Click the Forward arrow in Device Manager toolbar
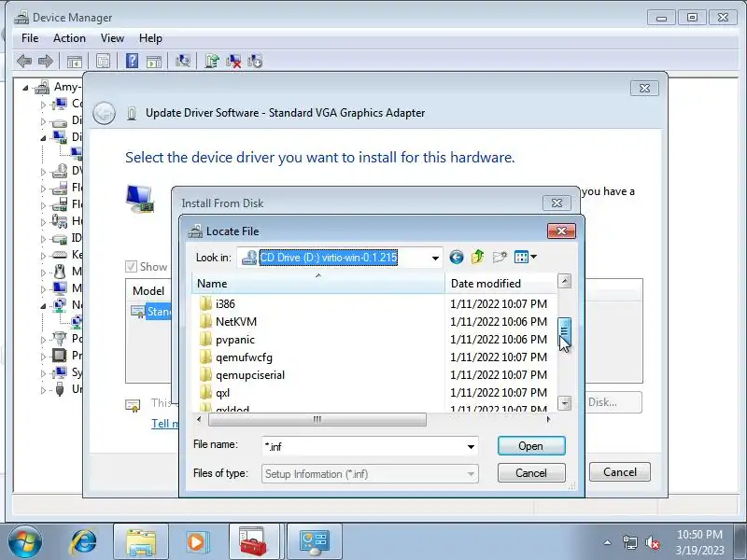 45,61
